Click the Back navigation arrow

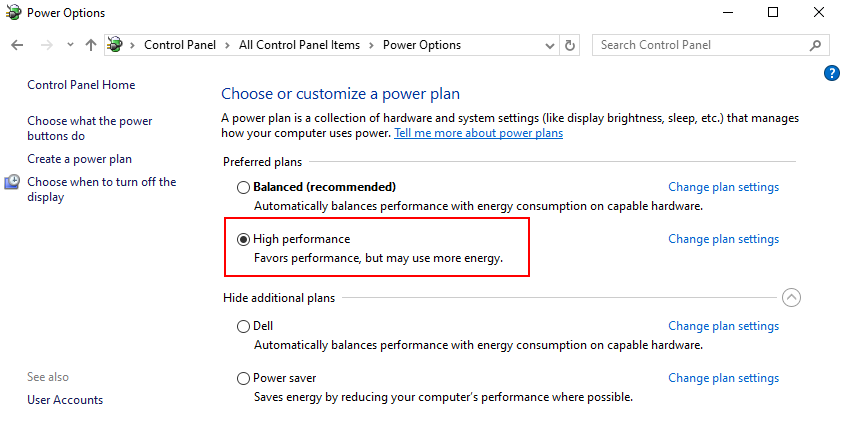click(17, 45)
